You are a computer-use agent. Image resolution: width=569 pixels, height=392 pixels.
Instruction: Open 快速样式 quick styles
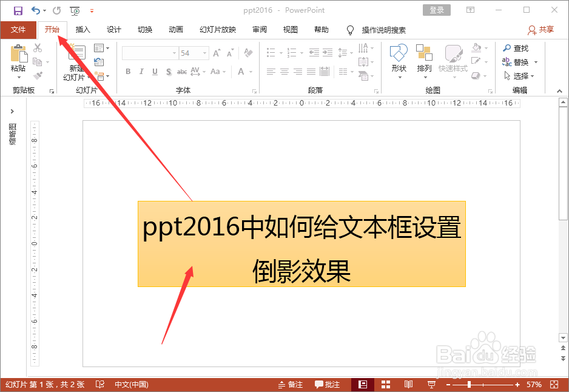[x=453, y=61]
